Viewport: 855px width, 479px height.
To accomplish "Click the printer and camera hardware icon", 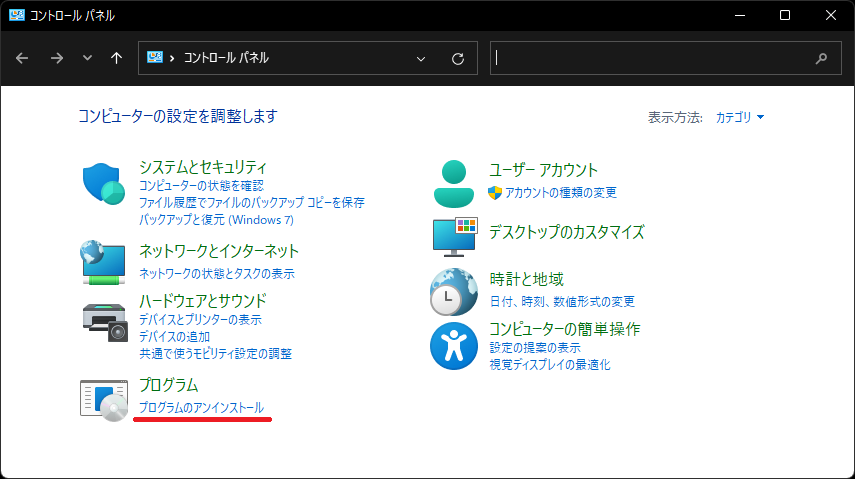I will point(105,322).
